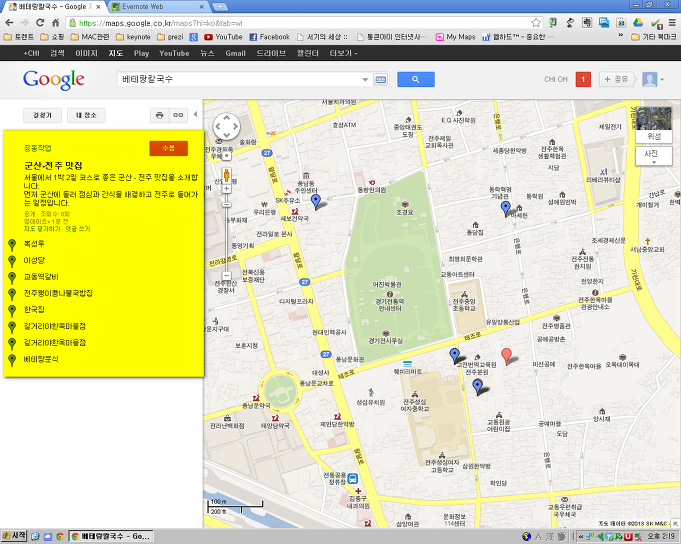
Task: Open the 토렌트 bookmark folder
Action: [x=18, y=37]
